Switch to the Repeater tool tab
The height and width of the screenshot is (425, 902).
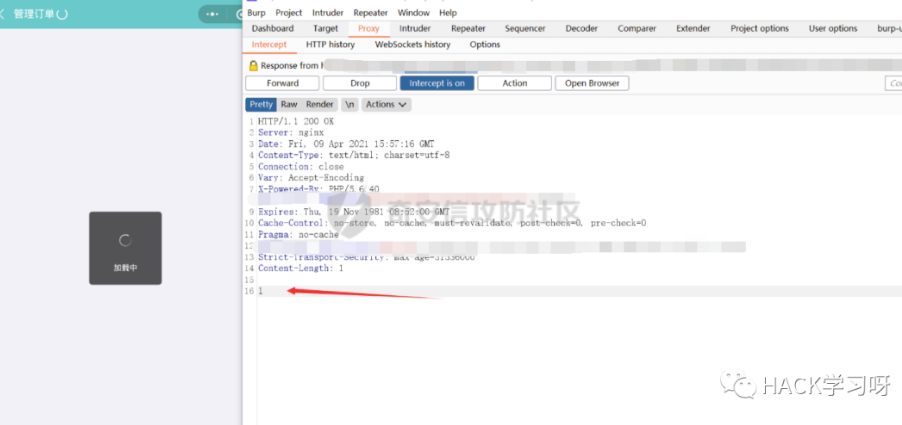pos(468,28)
